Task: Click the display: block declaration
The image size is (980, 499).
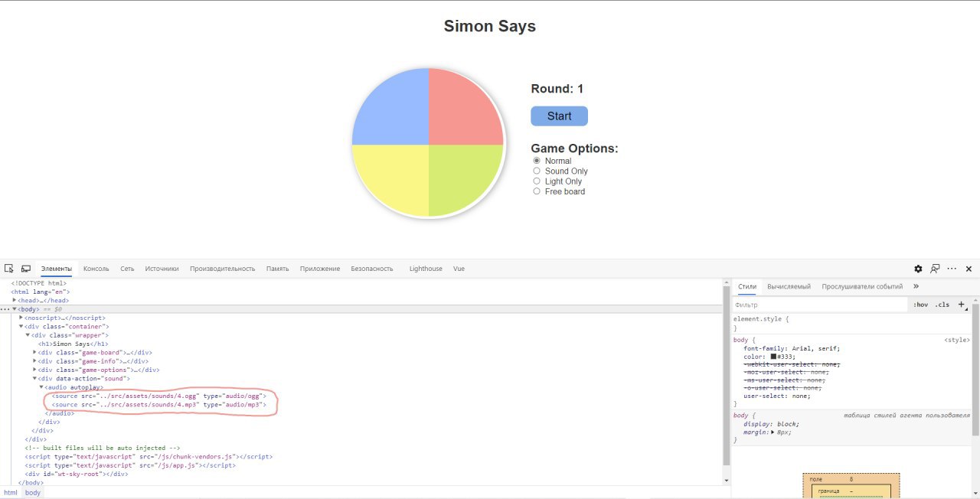Action: pos(772,424)
